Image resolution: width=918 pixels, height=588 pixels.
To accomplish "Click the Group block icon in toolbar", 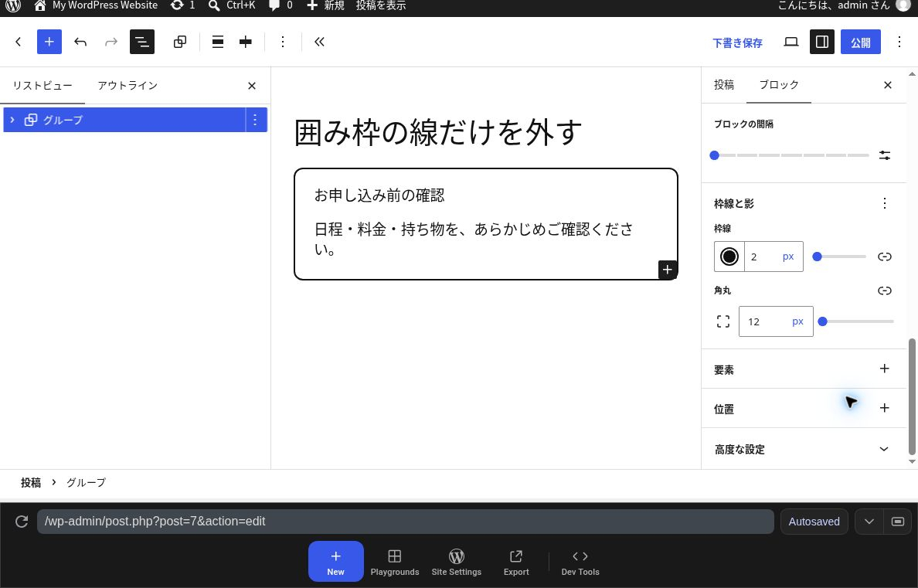I will tap(180, 42).
